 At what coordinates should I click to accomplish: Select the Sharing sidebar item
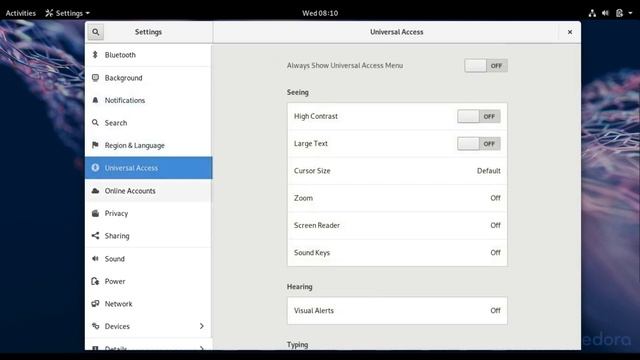click(x=149, y=236)
